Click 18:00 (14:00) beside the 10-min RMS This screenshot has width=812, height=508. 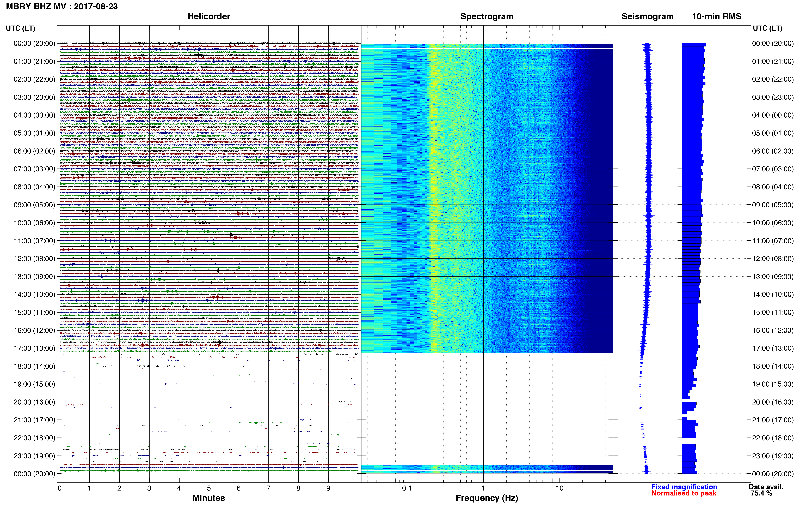pyautogui.click(x=773, y=366)
